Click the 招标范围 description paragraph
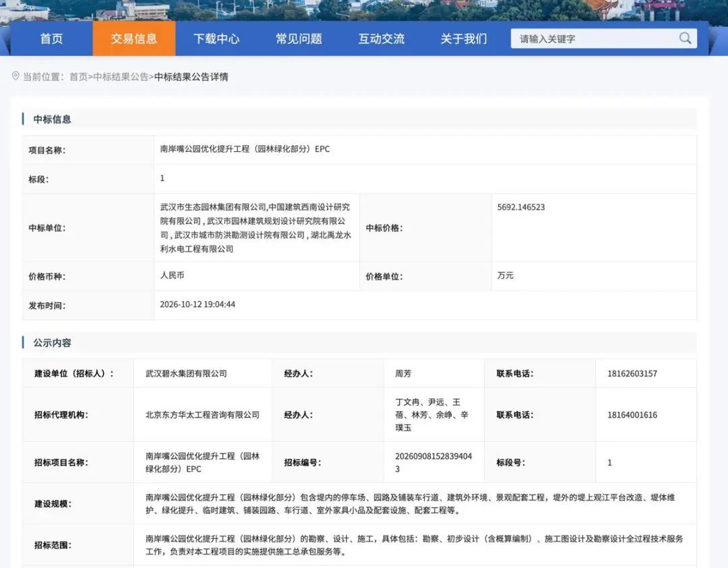728x568 pixels. coord(414,545)
